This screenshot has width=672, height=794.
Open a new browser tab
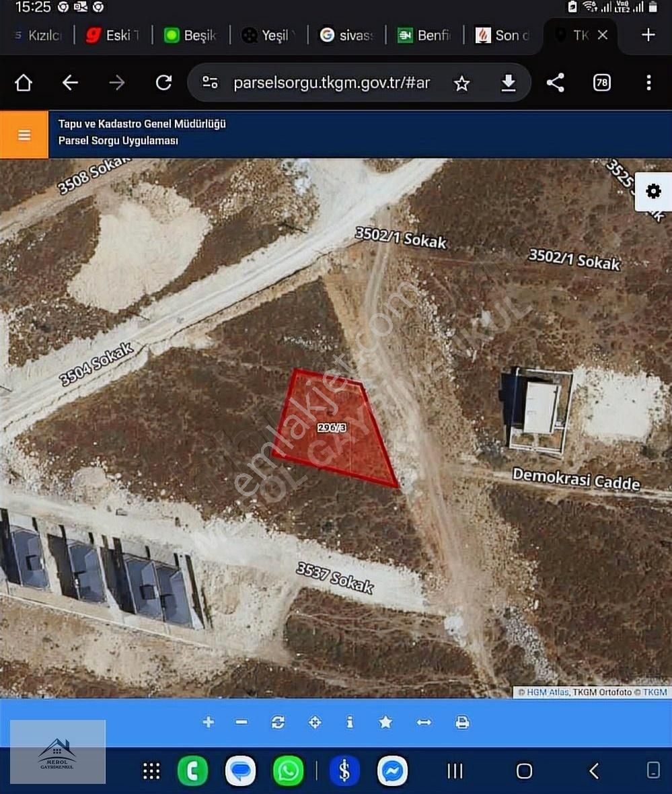pos(648,35)
